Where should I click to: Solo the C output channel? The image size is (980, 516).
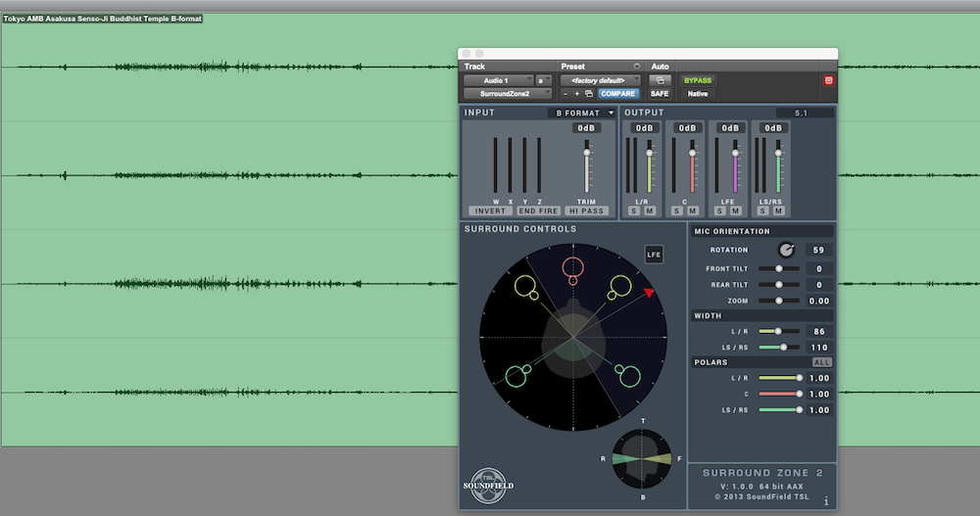(677, 211)
